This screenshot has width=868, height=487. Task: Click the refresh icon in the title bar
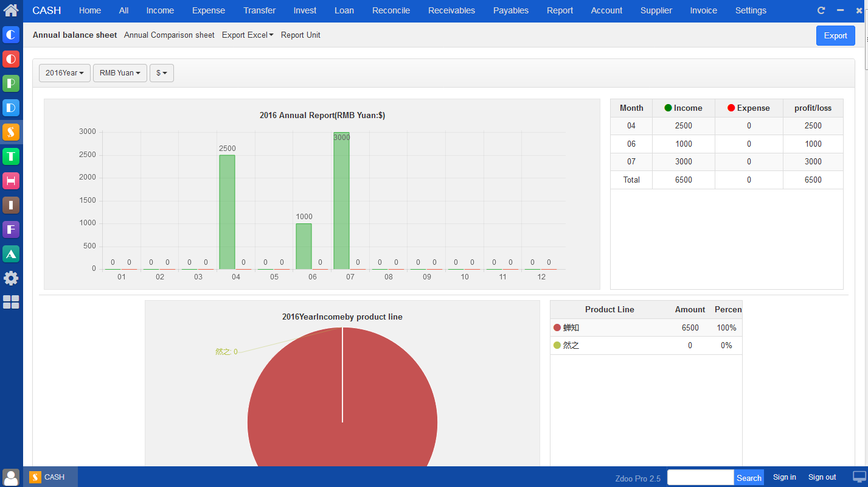point(821,10)
